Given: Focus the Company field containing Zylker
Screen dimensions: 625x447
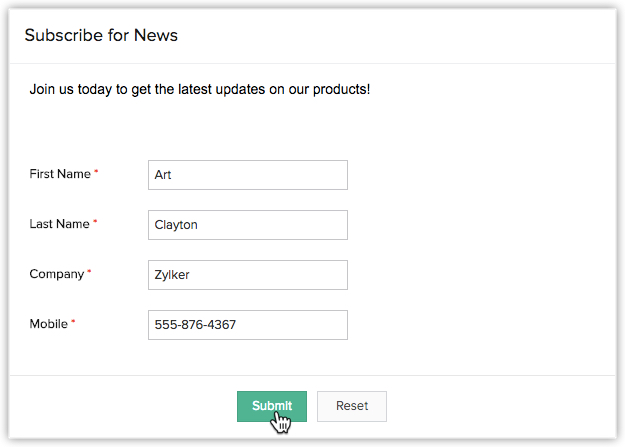Looking at the screenshot, I should [248, 275].
